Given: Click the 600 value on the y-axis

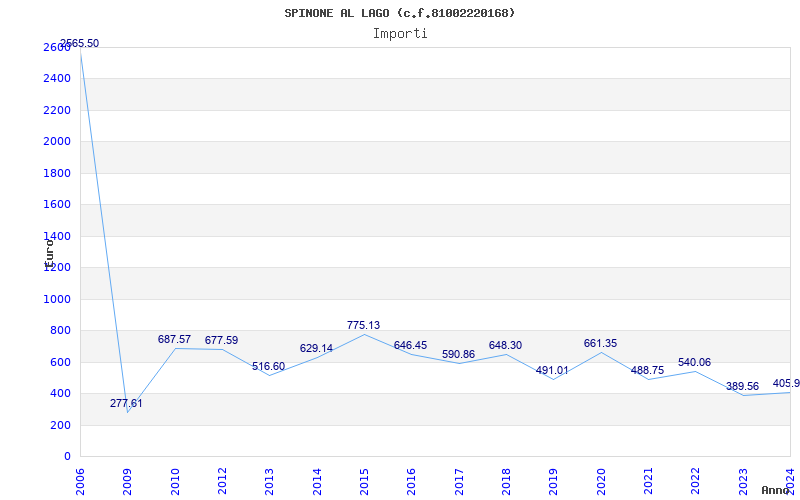Looking at the screenshot, I should pyautogui.click(x=60, y=362).
